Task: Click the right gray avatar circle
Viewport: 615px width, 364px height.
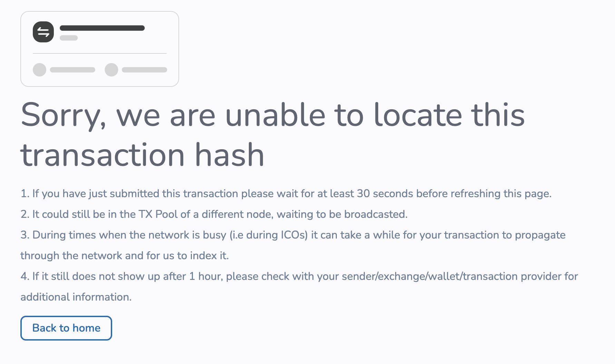Action: coord(111,70)
